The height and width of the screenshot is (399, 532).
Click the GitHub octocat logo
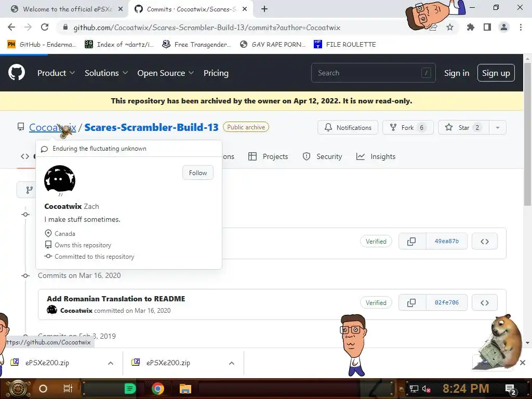16,73
